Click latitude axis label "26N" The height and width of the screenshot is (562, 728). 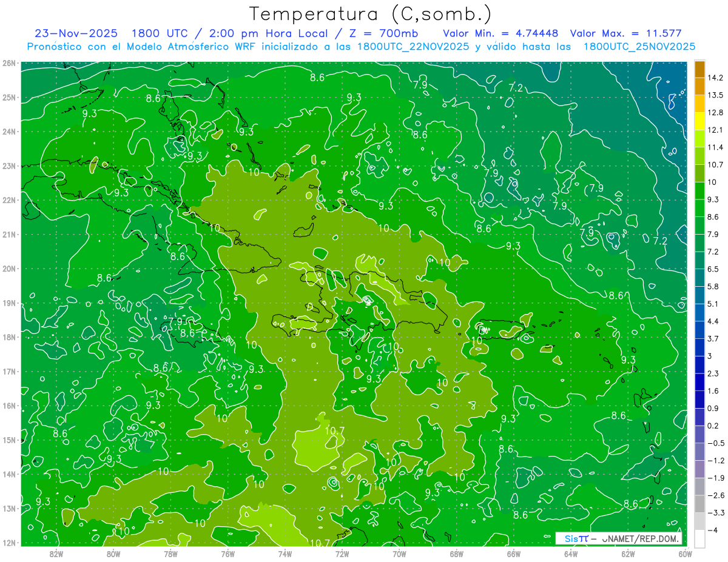pyautogui.click(x=8, y=63)
